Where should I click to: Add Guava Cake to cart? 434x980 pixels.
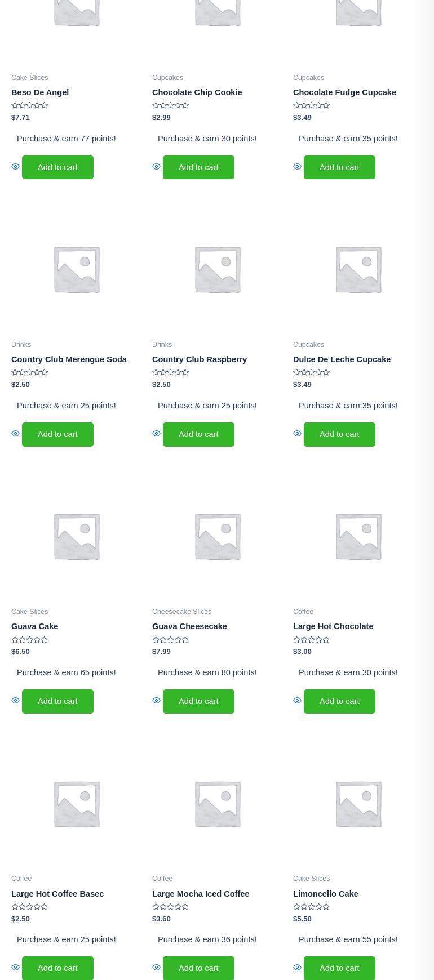pyautogui.click(x=57, y=701)
